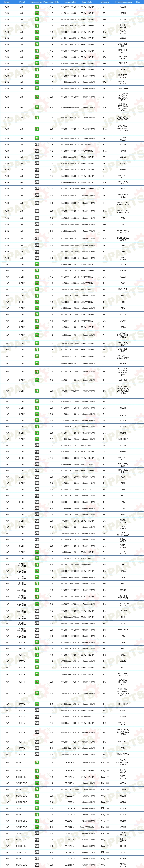This screenshot has height=868, width=144.
Task: Click diesel icon in Golf Variant BKD, CBDB row
Action: tap(37, 630)
